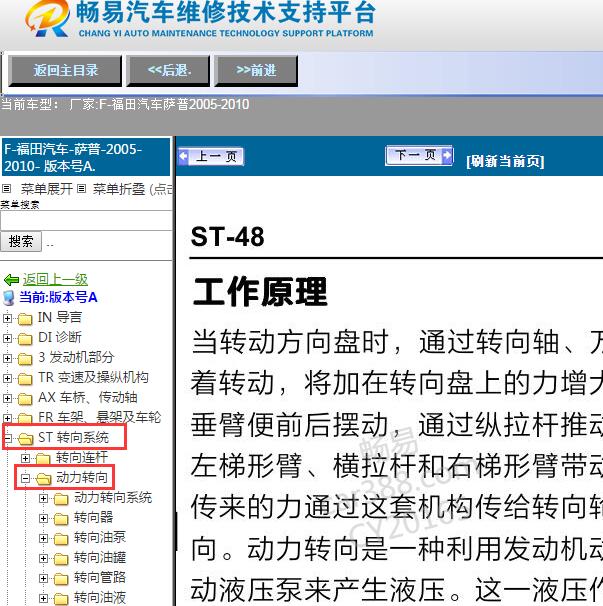
Task: Click F-福田汽车-萨普-2005-2010 版本号A header
Action: [x=86, y=157]
